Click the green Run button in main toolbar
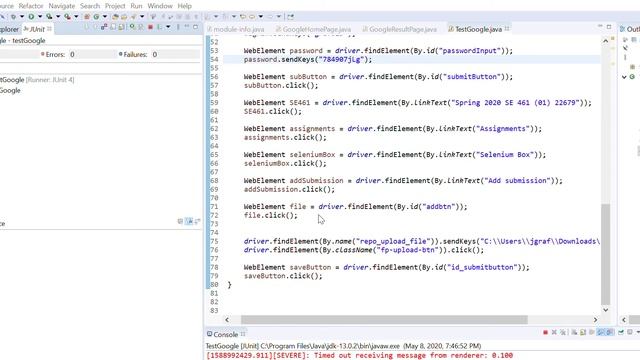This screenshot has width=640, height=360. tap(31, 16)
